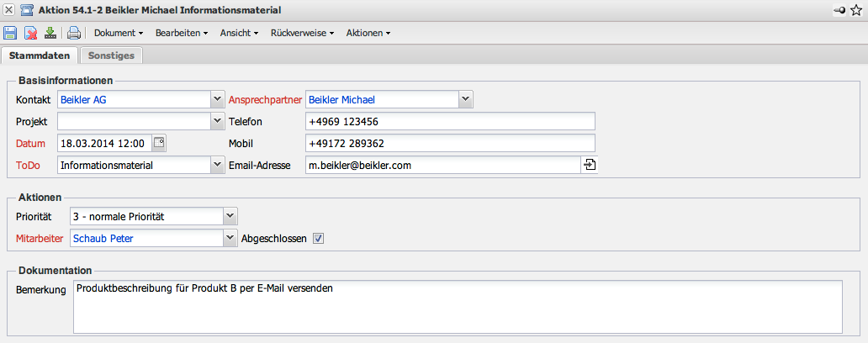Click the Informationsmaterial ToDo value
This screenshot has height=343, width=868.
[107, 165]
